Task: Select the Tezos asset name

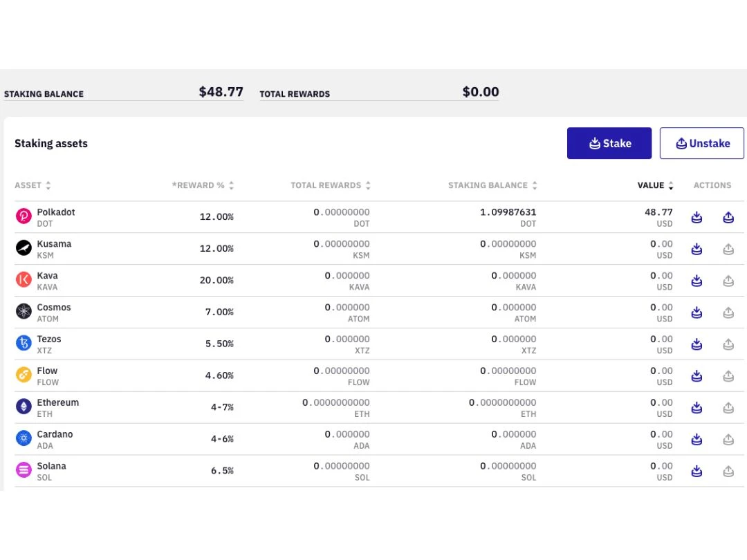Action: coord(49,339)
